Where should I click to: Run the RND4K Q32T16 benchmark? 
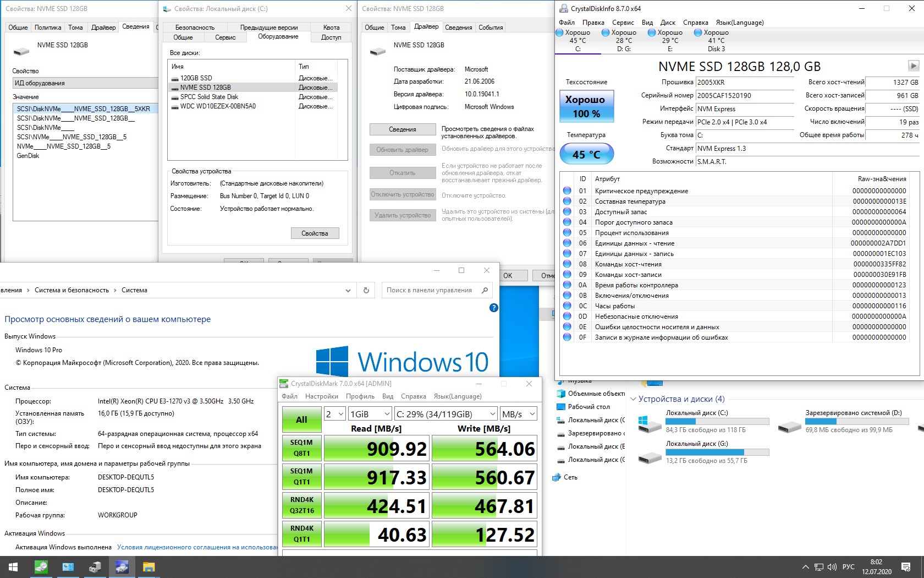tap(301, 505)
